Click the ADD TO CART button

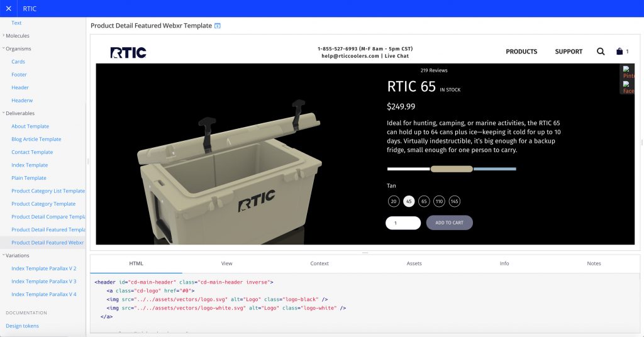[x=449, y=223]
